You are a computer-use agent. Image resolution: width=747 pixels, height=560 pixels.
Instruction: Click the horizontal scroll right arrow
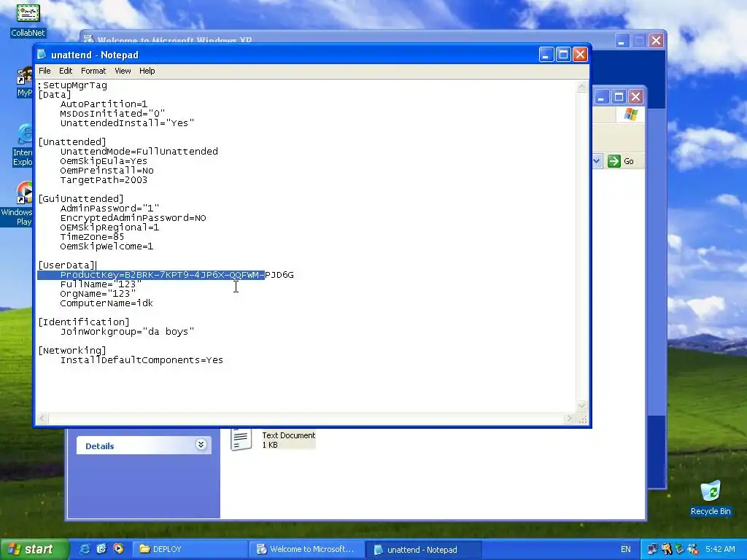click(569, 418)
